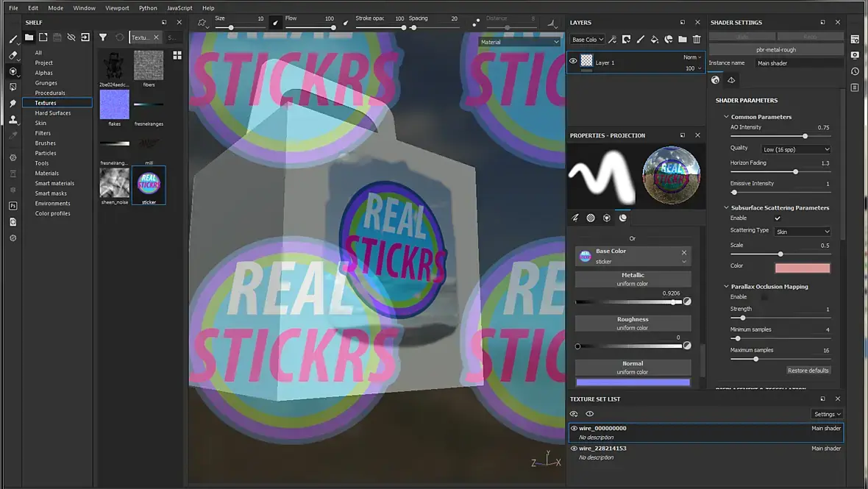Open the Viewport menu
This screenshot has height=489, width=868.
tap(118, 8)
